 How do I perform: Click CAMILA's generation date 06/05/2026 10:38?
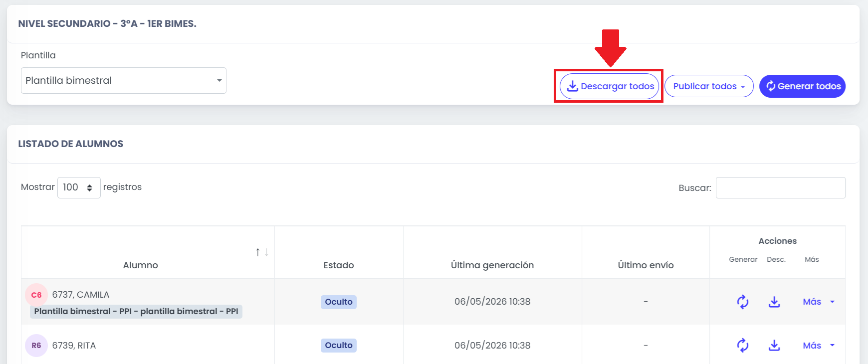tap(492, 302)
